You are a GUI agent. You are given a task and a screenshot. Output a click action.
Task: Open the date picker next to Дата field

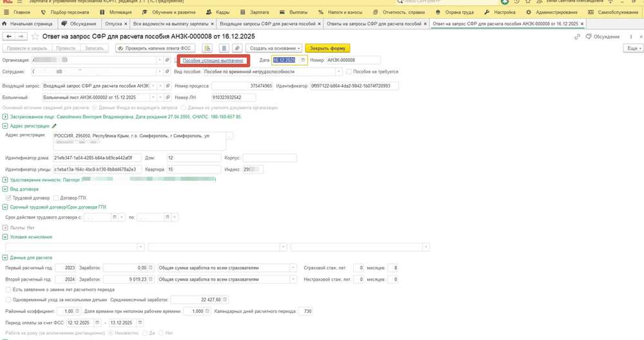[303, 60]
